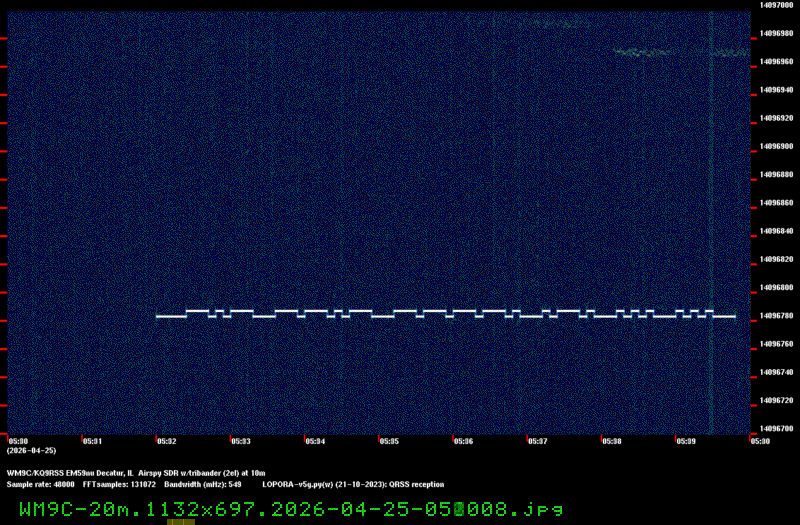The image size is (800, 525).
Task: Click the 14096960 frequency scale label
Action: click(777, 61)
